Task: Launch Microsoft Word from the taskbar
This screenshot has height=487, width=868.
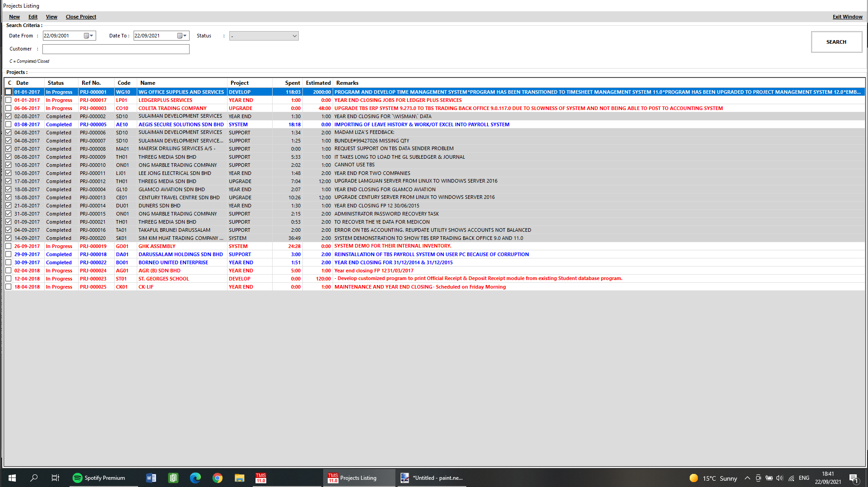Action: point(151,478)
